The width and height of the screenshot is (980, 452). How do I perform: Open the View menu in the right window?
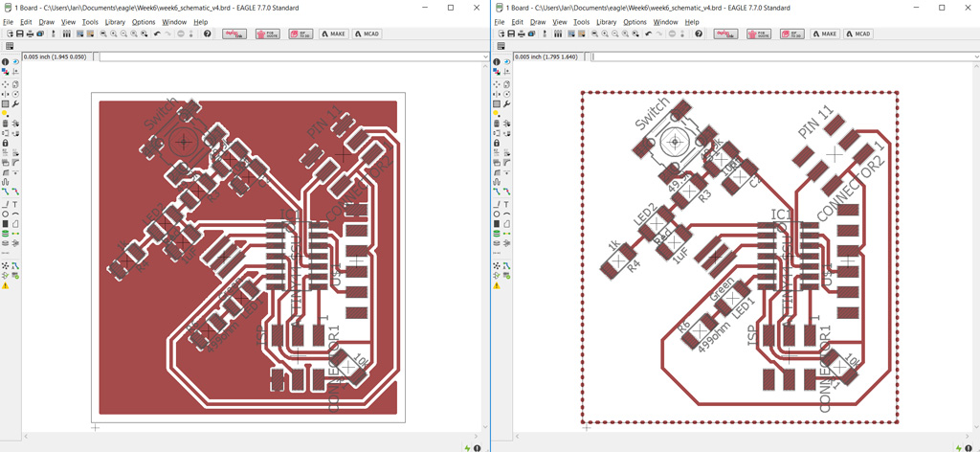(559, 22)
